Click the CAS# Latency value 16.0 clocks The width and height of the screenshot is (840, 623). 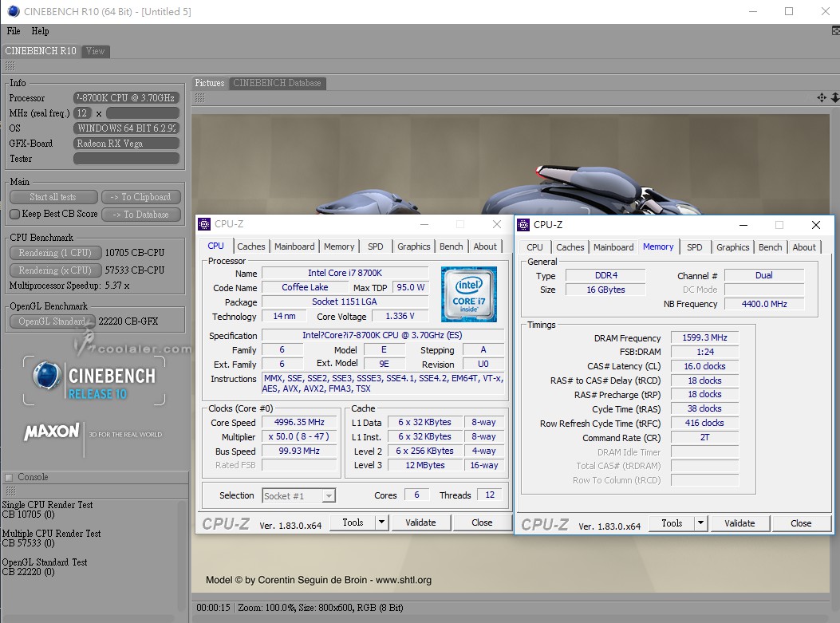pos(704,366)
